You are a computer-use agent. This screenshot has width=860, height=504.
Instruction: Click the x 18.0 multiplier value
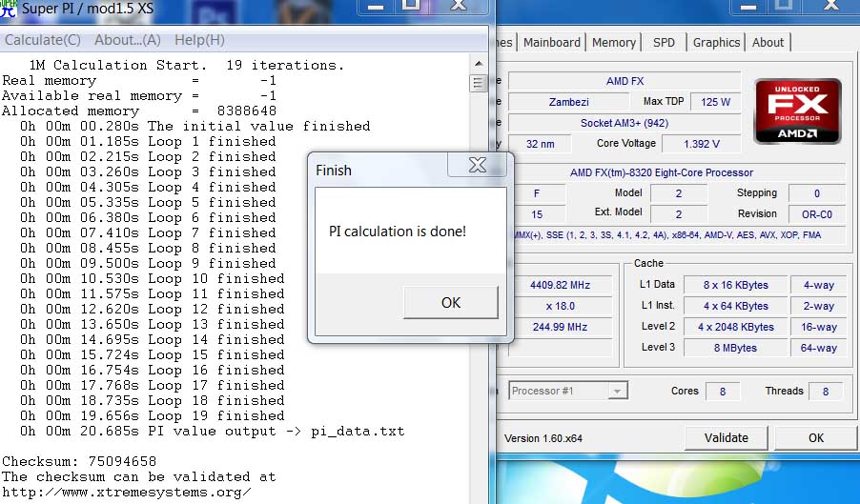pyautogui.click(x=560, y=306)
